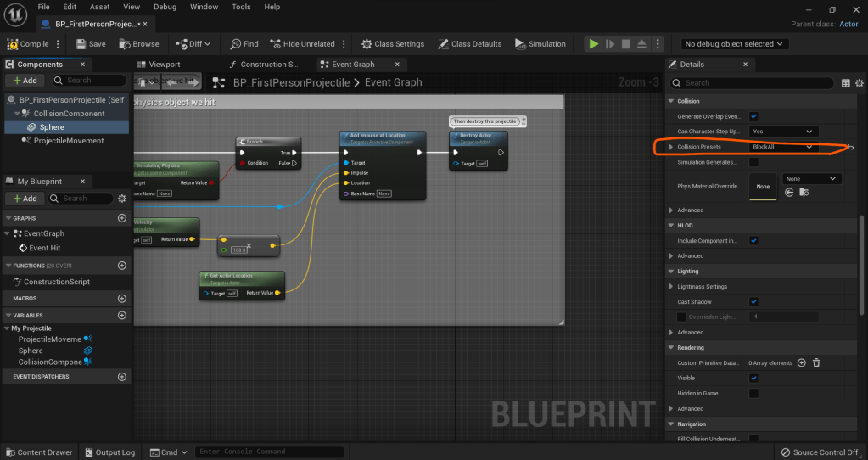Click Stop simulation button in toolbar
This screenshot has width=868, height=460.
click(x=625, y=44)
